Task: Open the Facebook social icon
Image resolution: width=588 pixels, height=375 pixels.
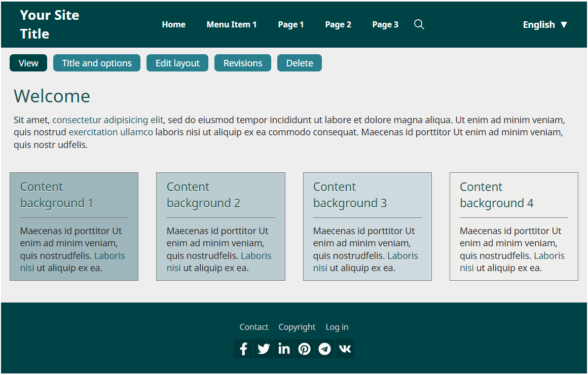Action: tap(243, 349)
